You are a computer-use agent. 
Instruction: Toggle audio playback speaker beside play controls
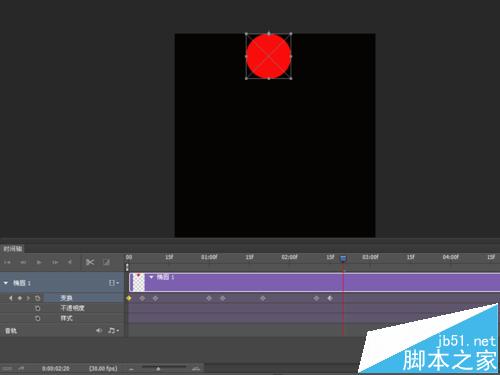click(70, 262)
